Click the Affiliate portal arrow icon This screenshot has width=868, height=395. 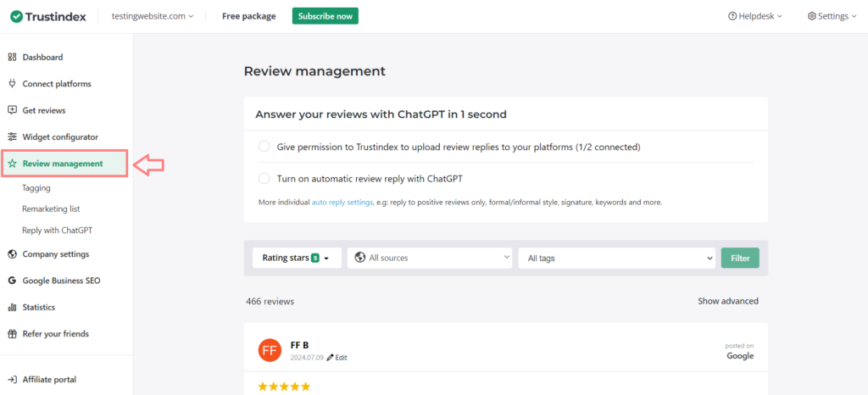click(12, 380)
